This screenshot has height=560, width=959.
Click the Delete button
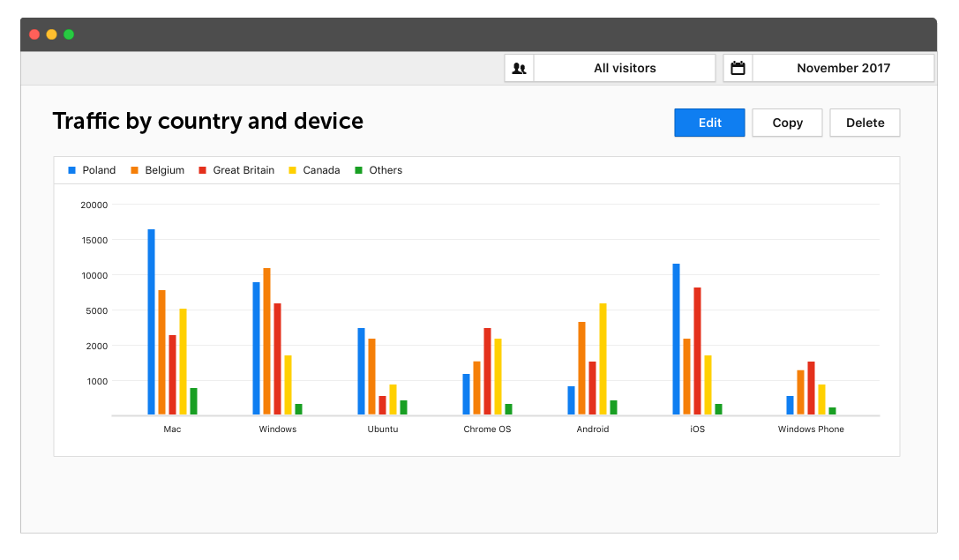[865, 123]
